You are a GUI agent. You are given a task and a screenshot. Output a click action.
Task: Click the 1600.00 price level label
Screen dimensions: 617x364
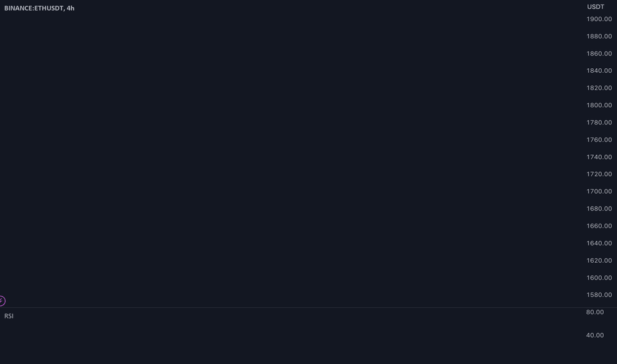pyautogui.click(x=599, y=278)
